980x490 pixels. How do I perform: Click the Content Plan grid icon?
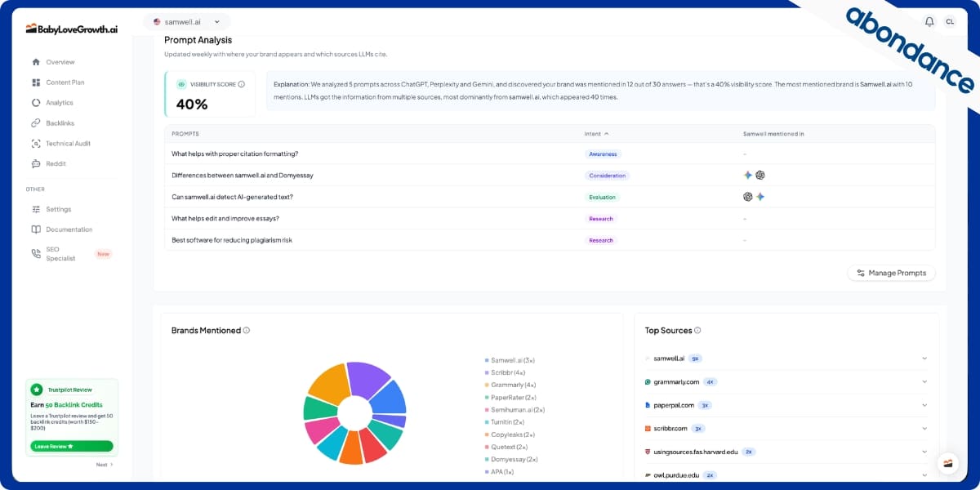click(36, 82)
